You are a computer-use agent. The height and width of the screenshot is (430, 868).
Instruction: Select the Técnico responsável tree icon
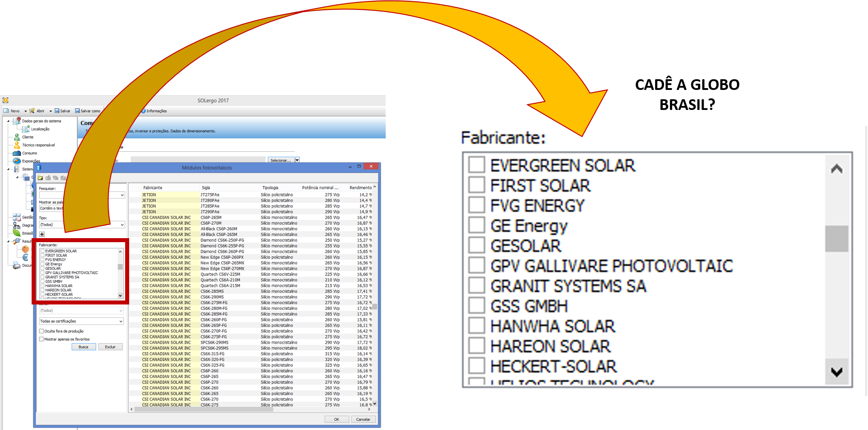click(17, 145)
